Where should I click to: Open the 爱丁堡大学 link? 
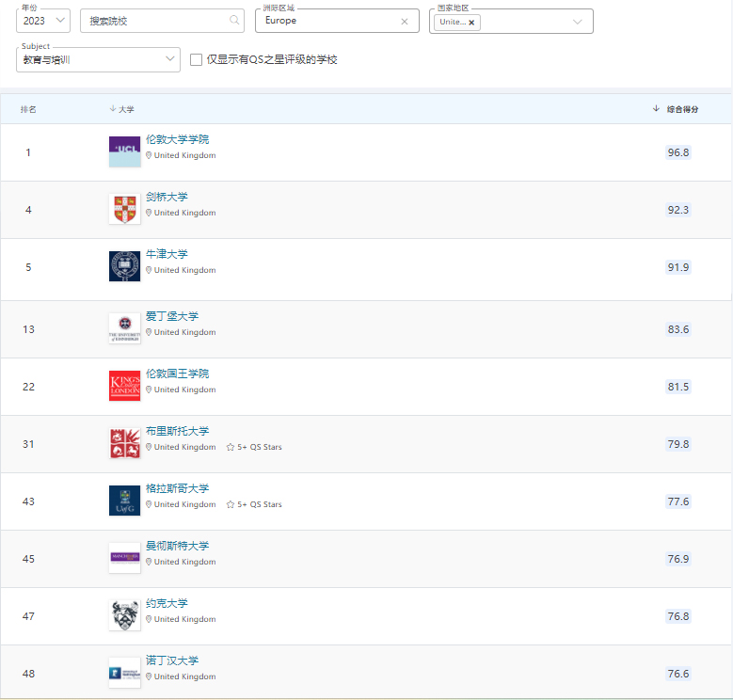172,316
